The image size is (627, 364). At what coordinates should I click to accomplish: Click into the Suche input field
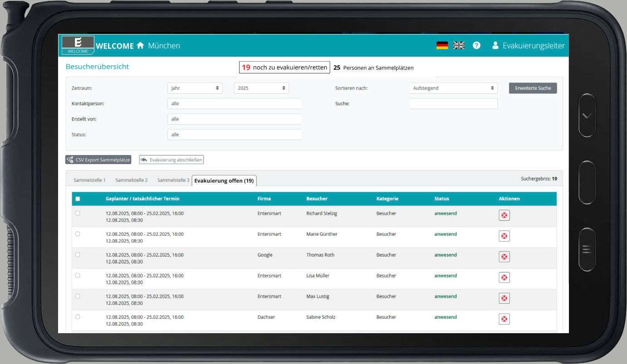click(453, 104)
